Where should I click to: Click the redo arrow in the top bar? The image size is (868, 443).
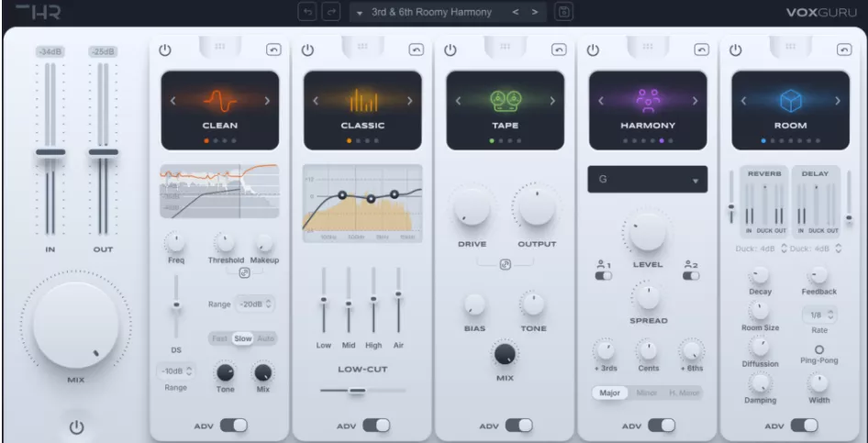point(331,12)
